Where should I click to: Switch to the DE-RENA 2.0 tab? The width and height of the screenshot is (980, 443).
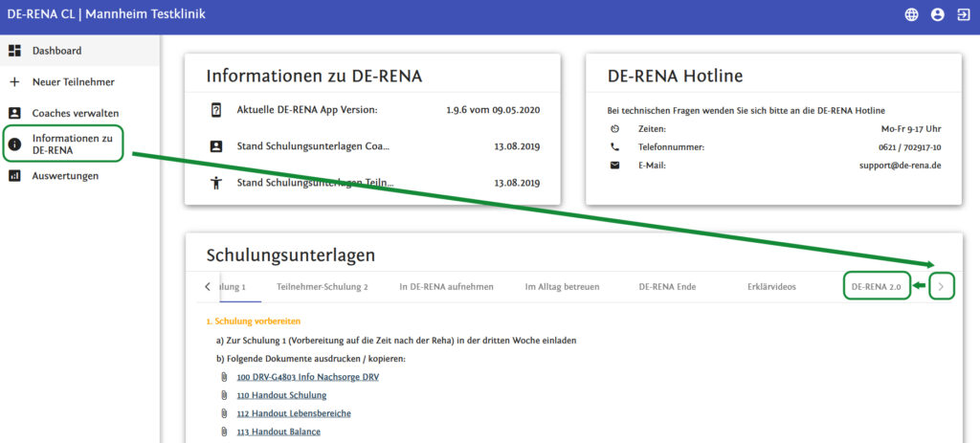click(x=876, y=286)
